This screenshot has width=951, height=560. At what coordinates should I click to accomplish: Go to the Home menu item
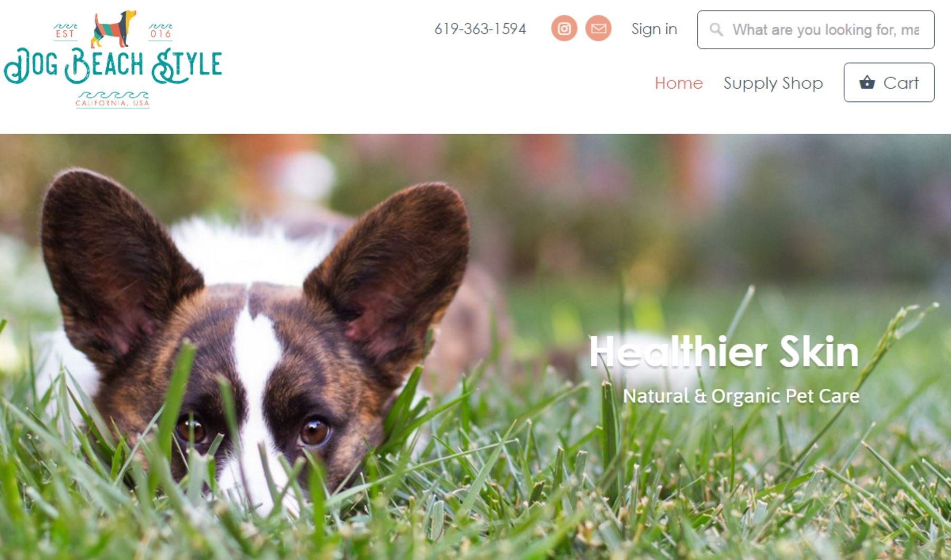tap(678, 83)
